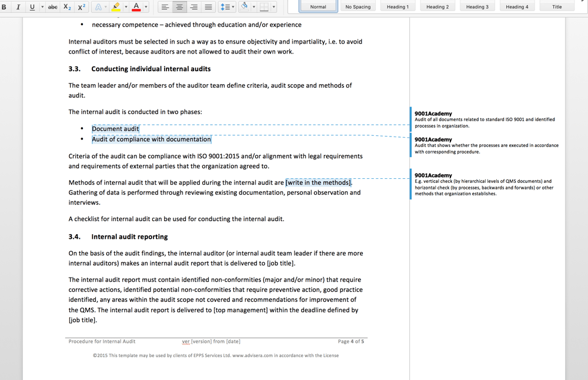Apply Title style
This screenshot has width=588, height=380.
click(x=557, y=6)
